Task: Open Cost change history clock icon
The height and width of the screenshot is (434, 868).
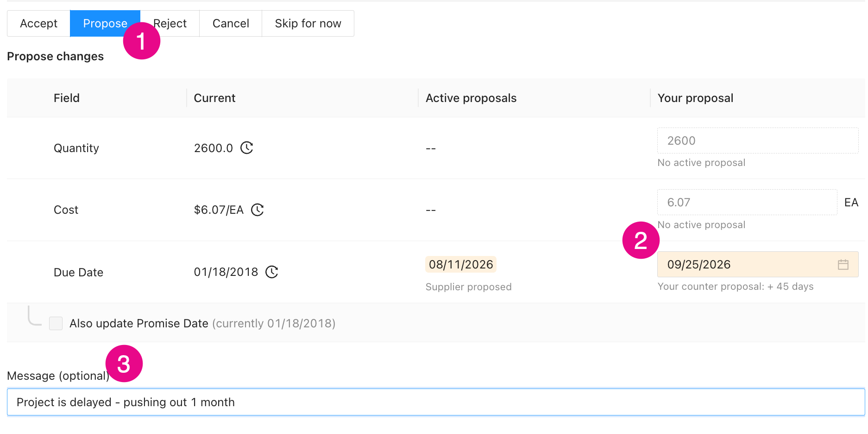Action: pos(257,210)
